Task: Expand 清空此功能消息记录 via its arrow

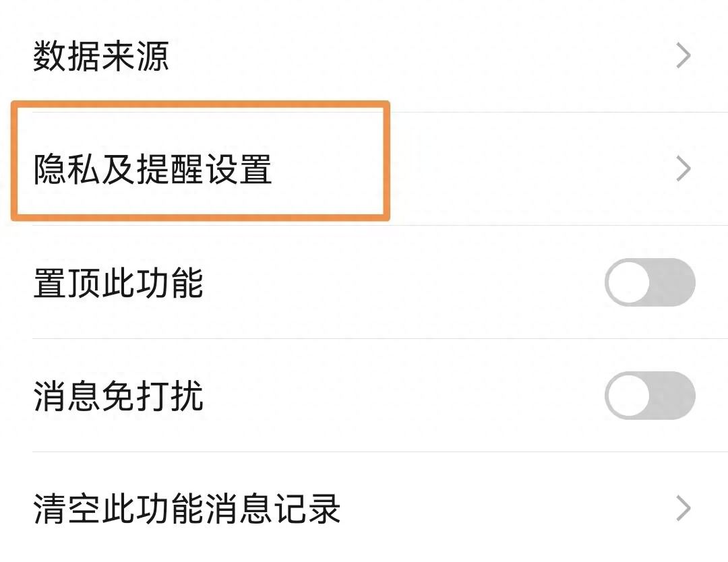Action: (x=684, y=509)
